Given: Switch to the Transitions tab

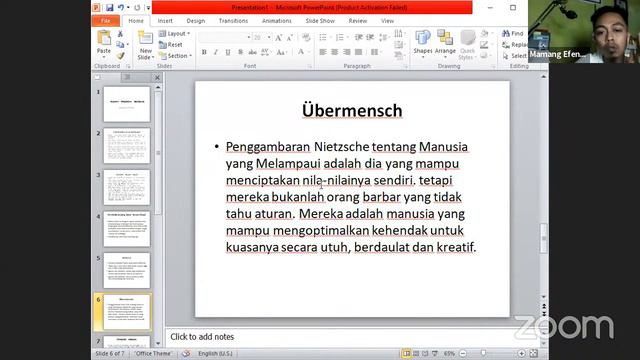Looking at the screenshot, I should [233, 21].
